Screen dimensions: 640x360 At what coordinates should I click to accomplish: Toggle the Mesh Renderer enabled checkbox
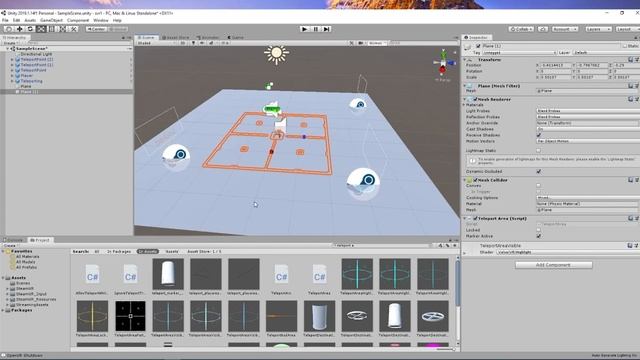tap(475, 99)
